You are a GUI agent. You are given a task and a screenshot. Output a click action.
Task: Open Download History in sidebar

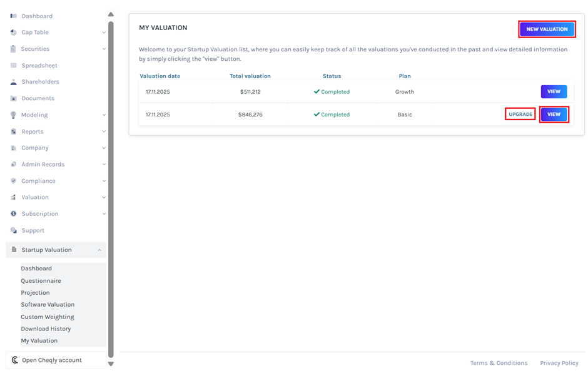[x=46, y=329]
